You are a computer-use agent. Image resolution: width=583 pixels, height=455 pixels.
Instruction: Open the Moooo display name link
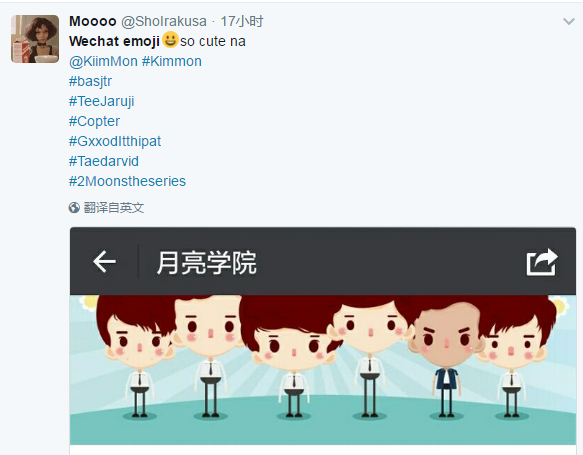click(93, 22)
